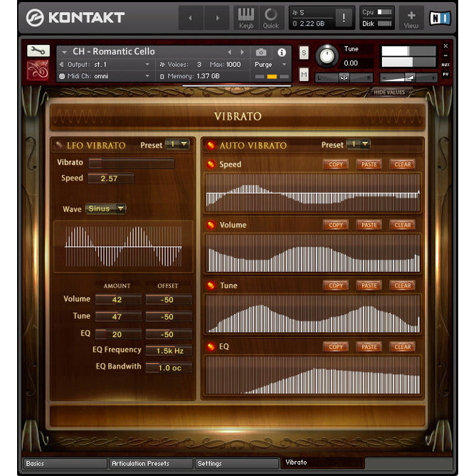Open the LFO Vibrato Preset dropdown

pyautogui.click(x=177, y=144)
